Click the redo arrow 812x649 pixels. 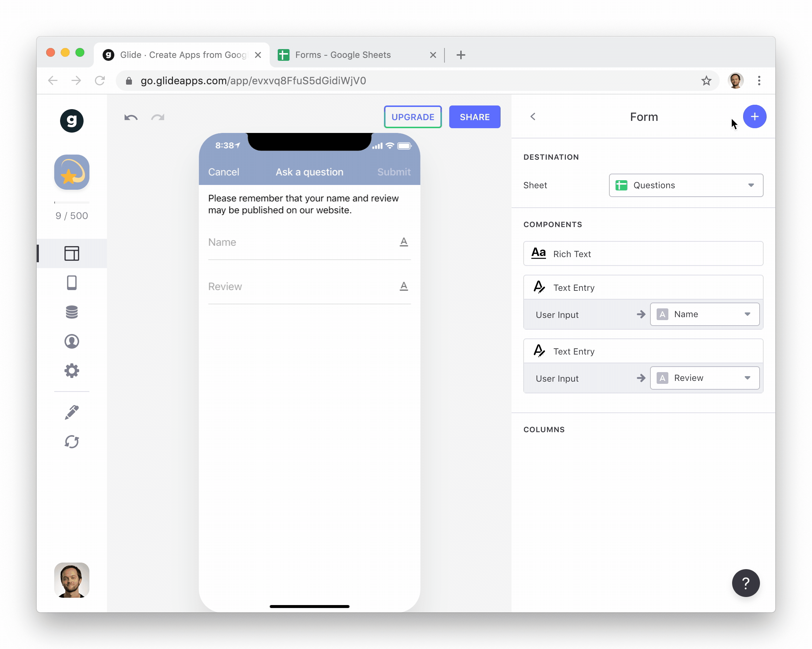coord(158,118)
